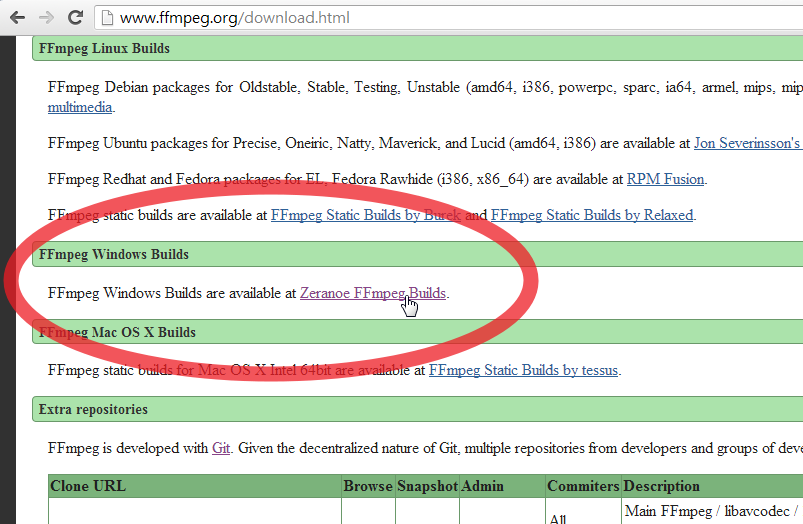Open FFmpeg Static Builds by Burek link

coord(366,215)
